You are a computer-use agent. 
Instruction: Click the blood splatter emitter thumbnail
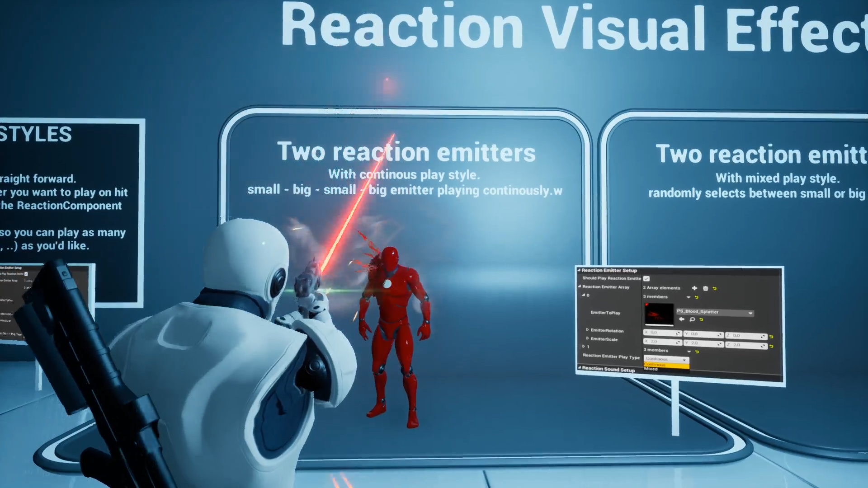point(659,314)
